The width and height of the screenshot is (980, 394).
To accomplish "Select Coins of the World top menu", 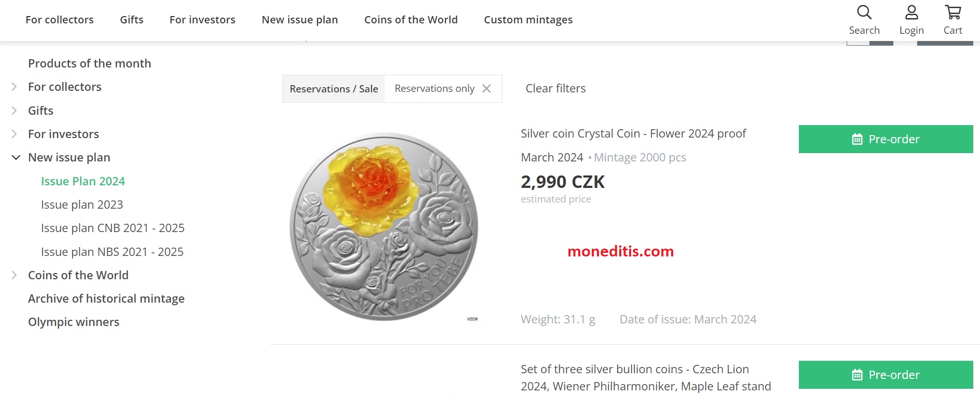I will click(411, 20).
